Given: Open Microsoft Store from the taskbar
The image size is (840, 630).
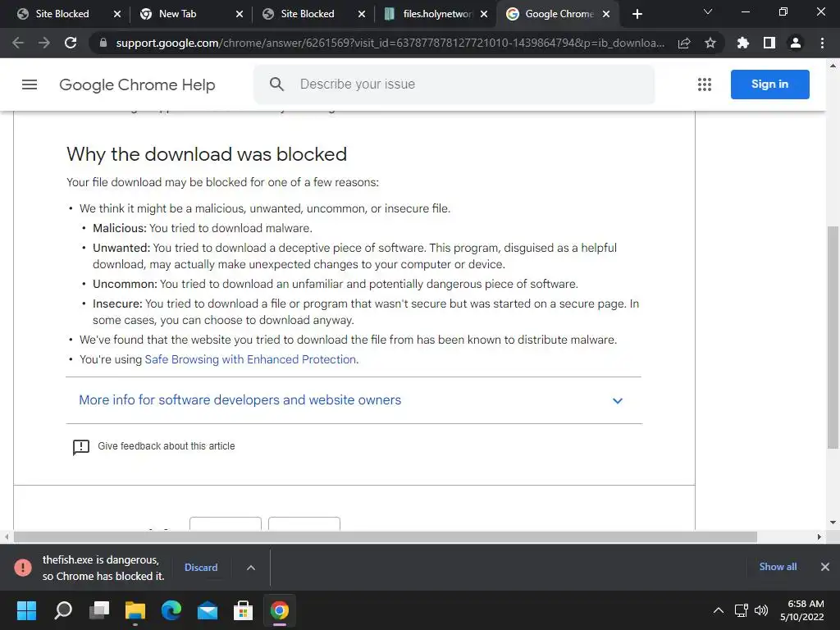Looking at the screenshot, I should click(x=243, y=610).
